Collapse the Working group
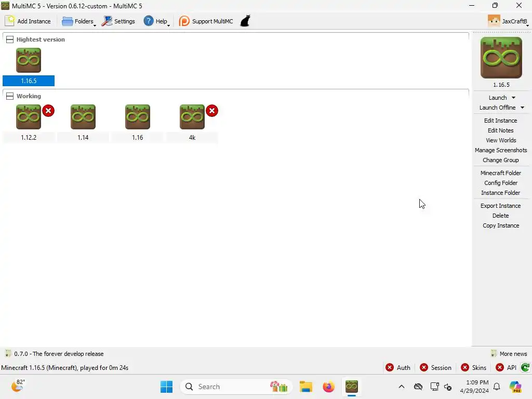 click(10, 96)
